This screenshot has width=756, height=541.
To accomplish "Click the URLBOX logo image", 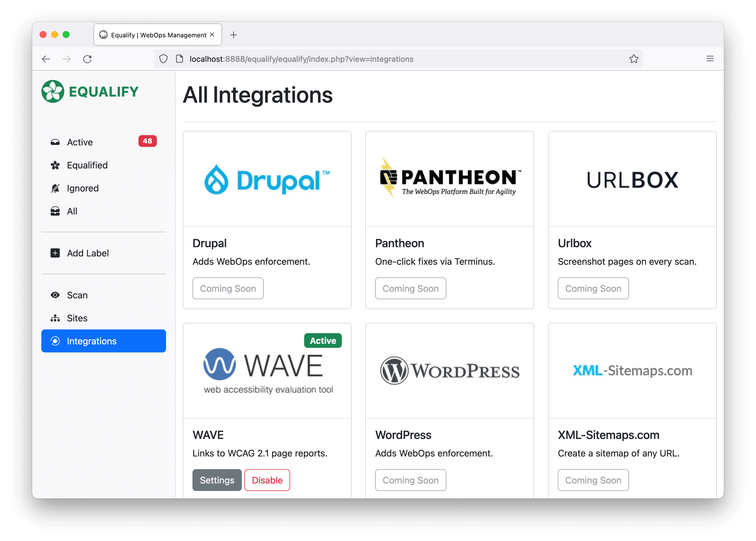I will click(x=632, y=180).
